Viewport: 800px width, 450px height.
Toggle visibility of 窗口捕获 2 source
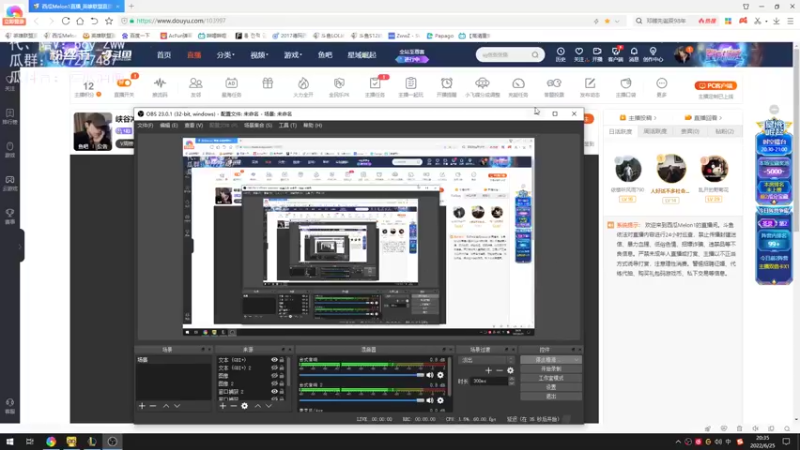pyautogui.click(x=274, y=391)
